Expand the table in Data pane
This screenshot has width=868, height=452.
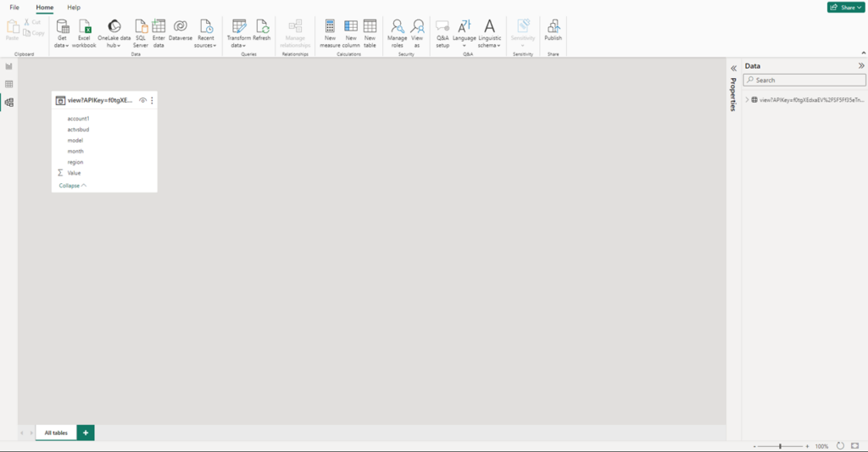coord(747,100)
